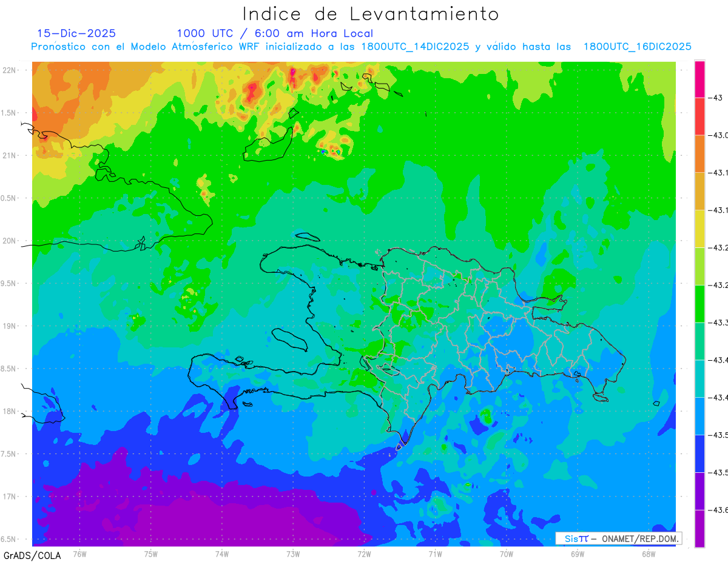Click the '68W' longitude label
The image size is (728, 562).
(x=649, y=554)
